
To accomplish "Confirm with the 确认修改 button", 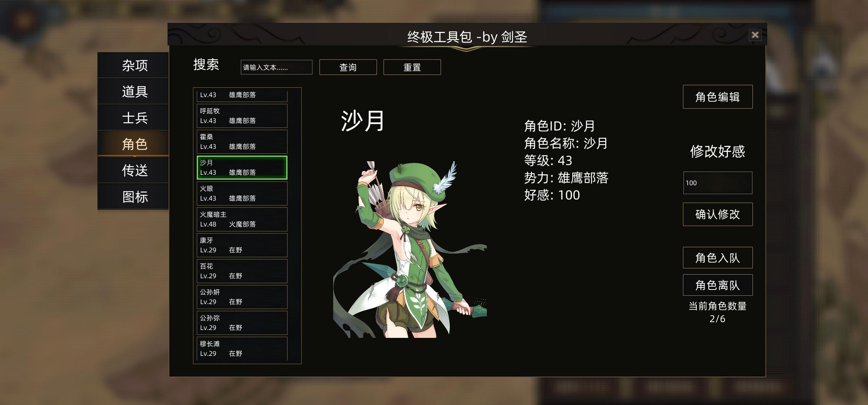I will pos(717,214).
